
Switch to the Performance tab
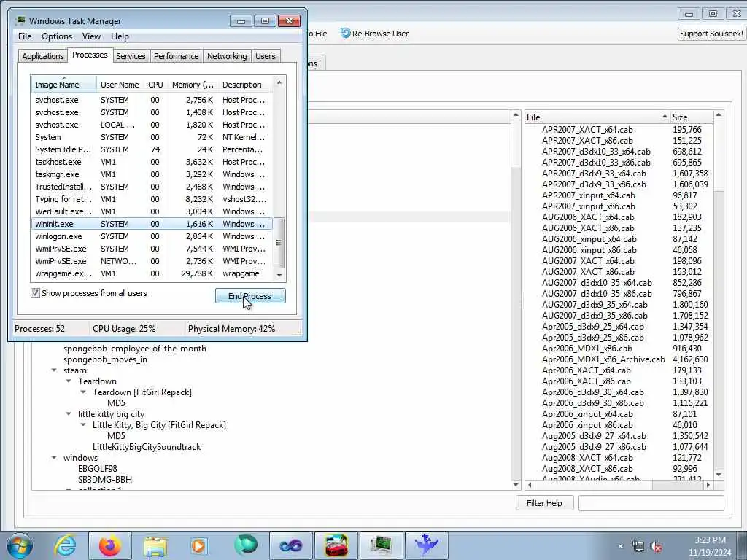[x=177, y=55]
